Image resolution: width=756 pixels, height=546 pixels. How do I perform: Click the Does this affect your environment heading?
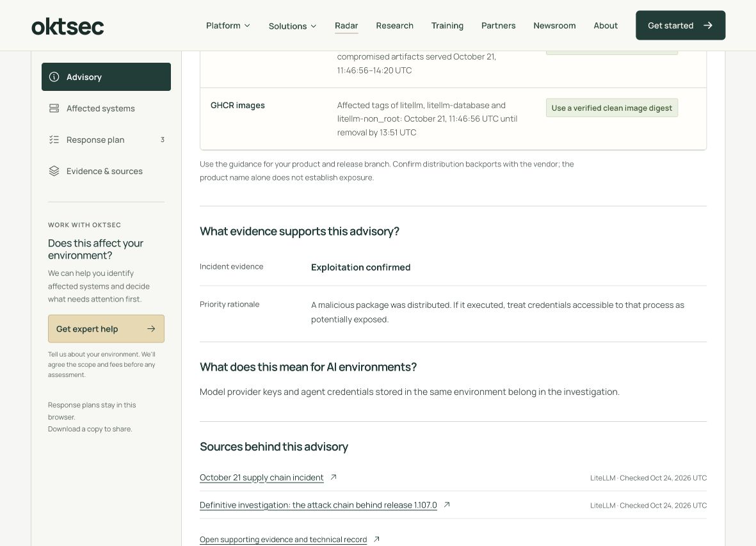click(95, 249)
